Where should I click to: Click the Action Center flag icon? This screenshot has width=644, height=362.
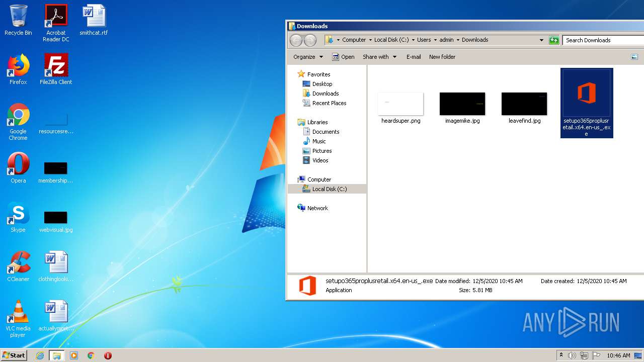pos(595,355)
